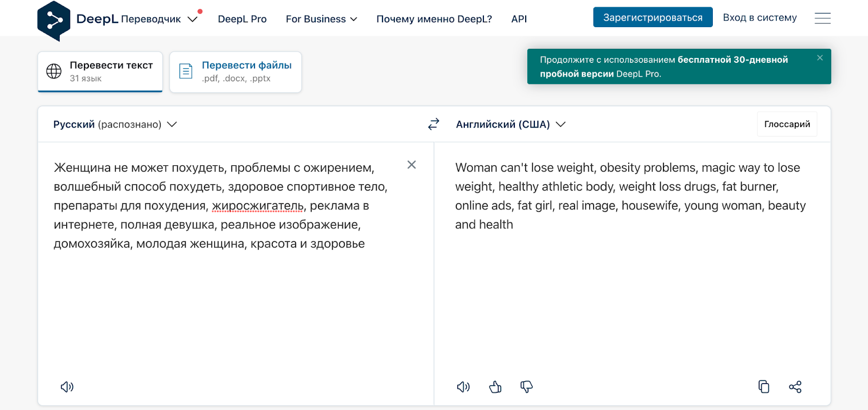Clear the source text with the X

click(x=412, y=164)
